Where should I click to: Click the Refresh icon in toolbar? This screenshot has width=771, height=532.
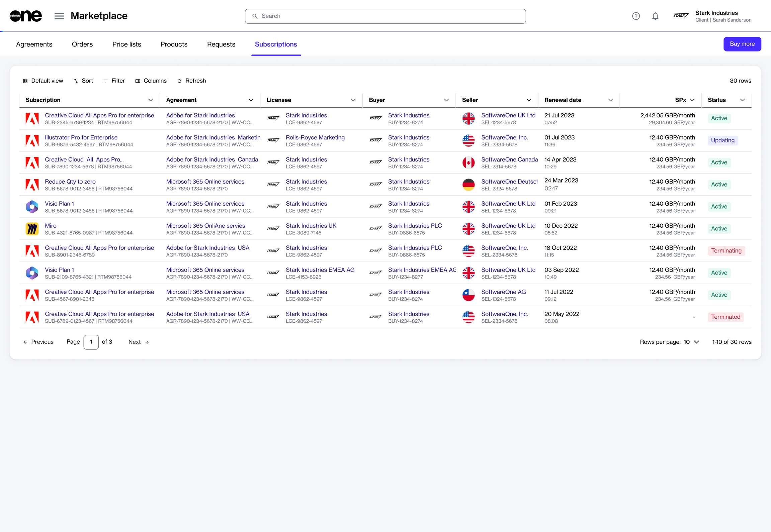click(180, 81)
